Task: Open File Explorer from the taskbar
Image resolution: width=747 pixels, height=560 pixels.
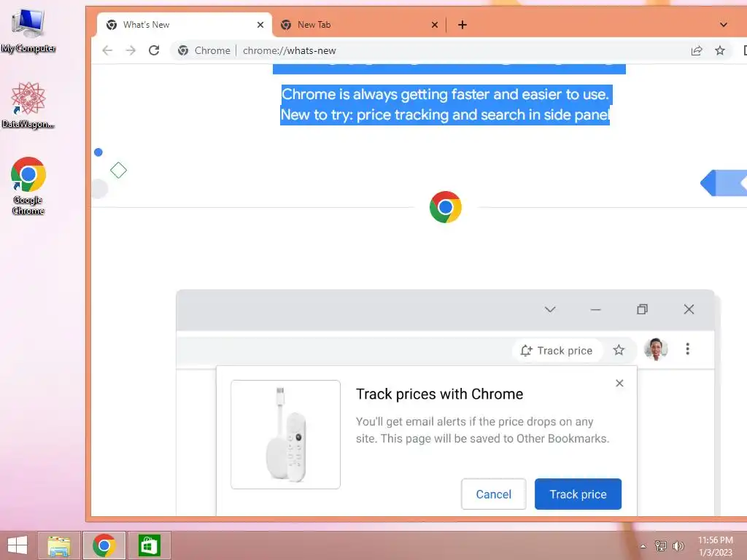Action: click(59, 545)
